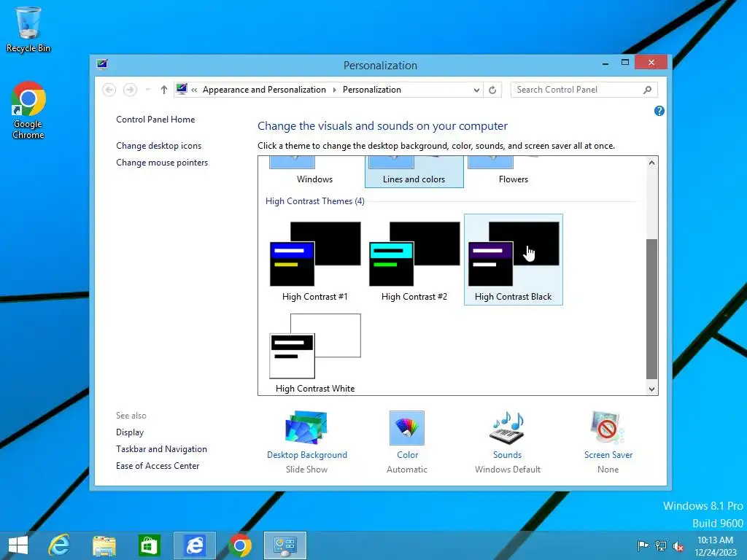Open the Color settings icon
This screenshot has width=747, height=560.
407,427
